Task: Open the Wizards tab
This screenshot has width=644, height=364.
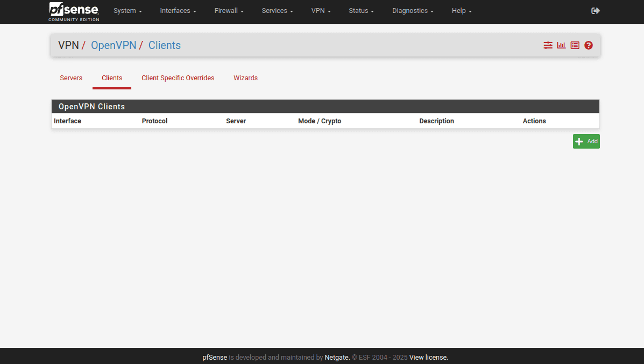Action: (245, 78)
